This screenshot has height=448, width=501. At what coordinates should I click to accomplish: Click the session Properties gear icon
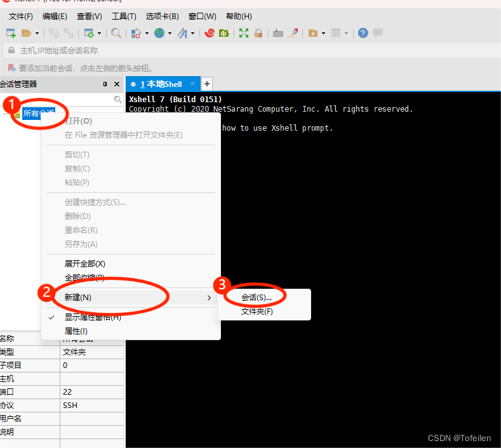[88, 33]
